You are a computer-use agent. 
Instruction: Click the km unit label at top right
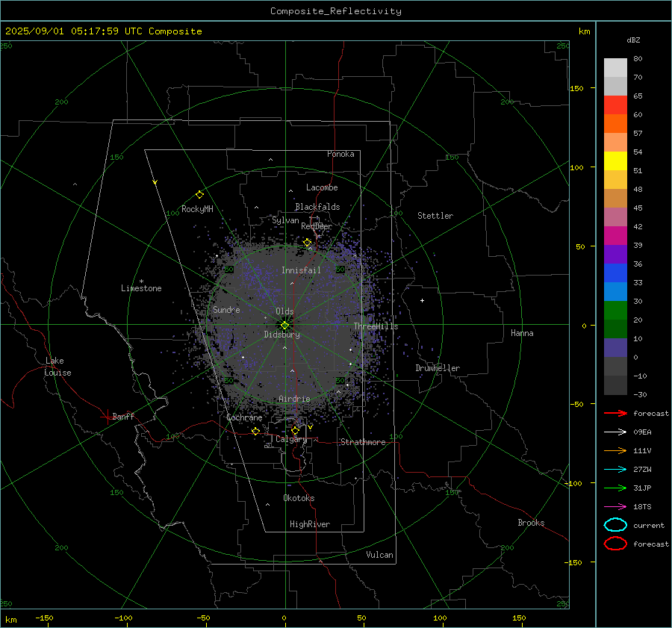coord(584,31)
